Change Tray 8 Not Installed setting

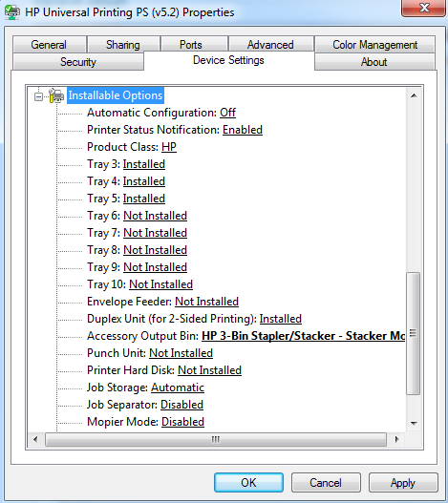click(155, 250)
